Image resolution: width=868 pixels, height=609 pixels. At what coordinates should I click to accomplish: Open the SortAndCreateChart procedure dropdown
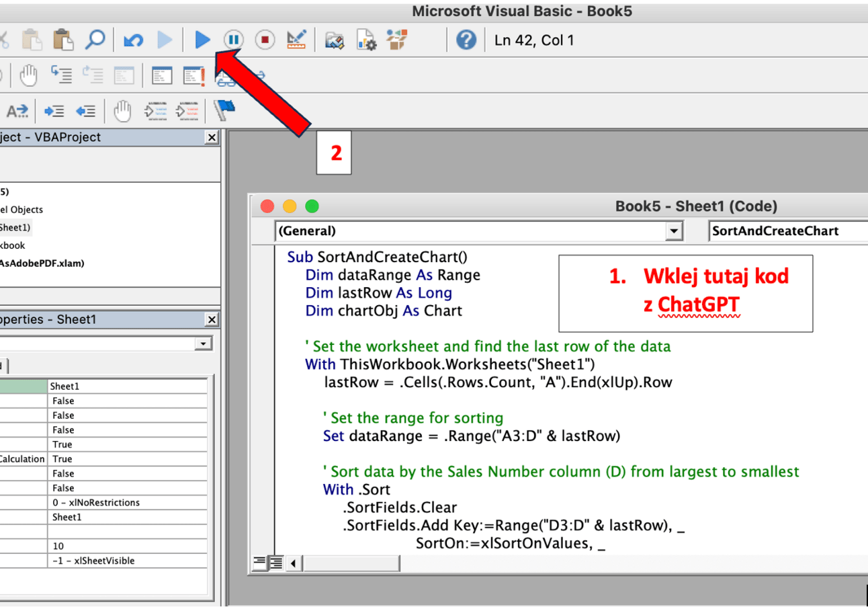tap(788, 231)
